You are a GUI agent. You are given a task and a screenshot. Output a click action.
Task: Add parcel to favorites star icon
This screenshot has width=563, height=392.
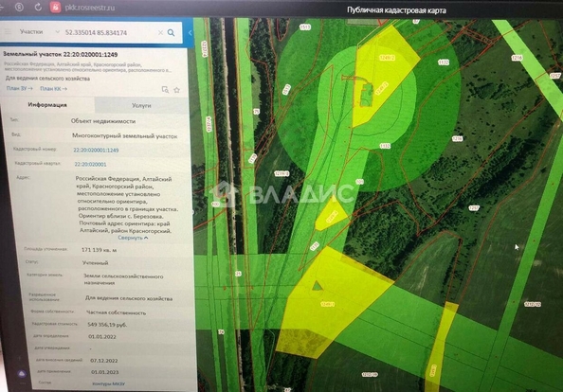(x=176, y=90)
